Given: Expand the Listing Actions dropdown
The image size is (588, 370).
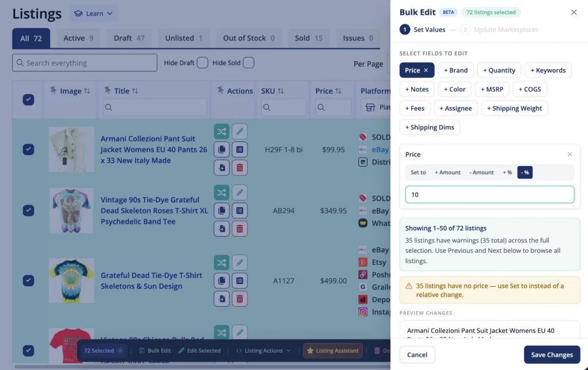Looking at the screenshot, I should click(x=263, y=350).
